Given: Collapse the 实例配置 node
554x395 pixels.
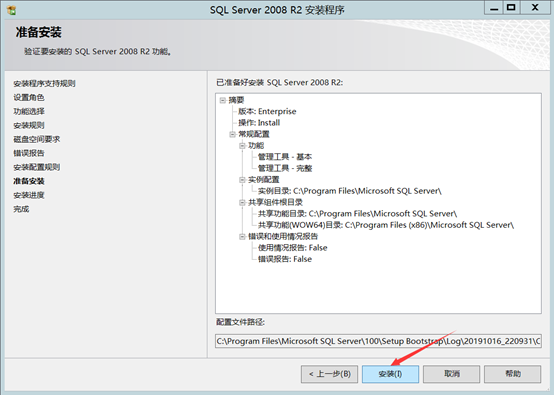Looking at the screenshot, I should pyautogui.click(x=242, y=180).
